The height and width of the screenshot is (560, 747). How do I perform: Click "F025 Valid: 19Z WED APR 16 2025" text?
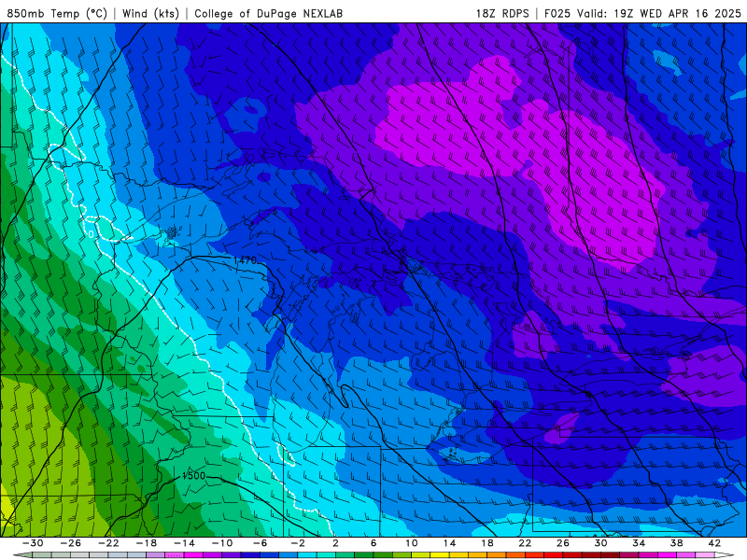point(642,13)
